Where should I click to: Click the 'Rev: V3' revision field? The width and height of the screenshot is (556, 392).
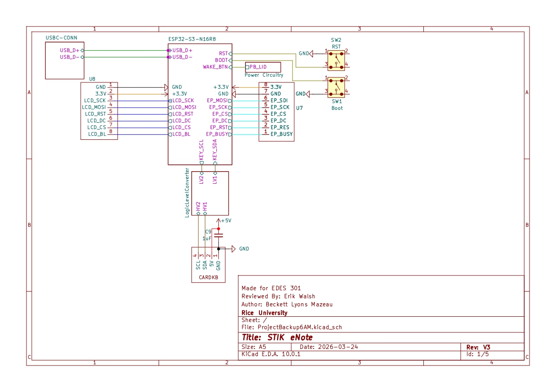coord(478,347)
